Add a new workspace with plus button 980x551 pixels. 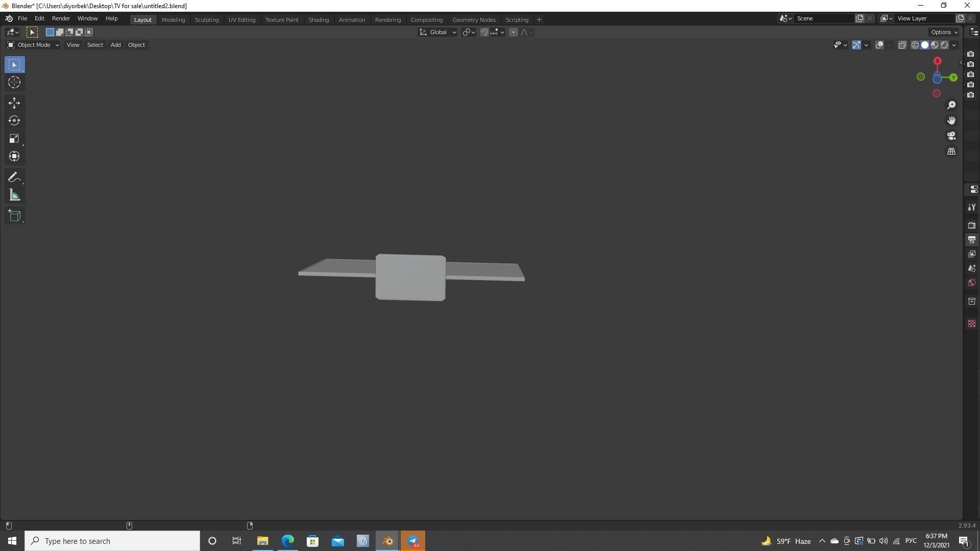point(539,19)
